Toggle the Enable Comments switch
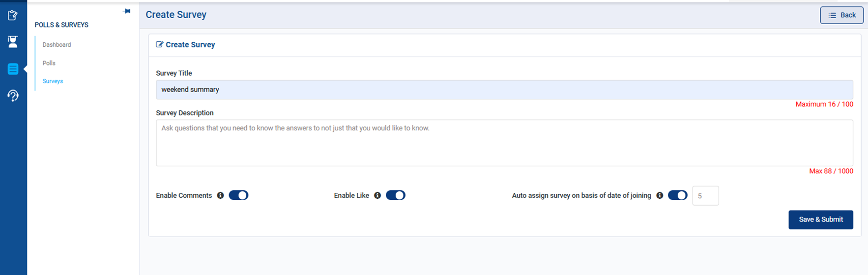 point(238,195)
